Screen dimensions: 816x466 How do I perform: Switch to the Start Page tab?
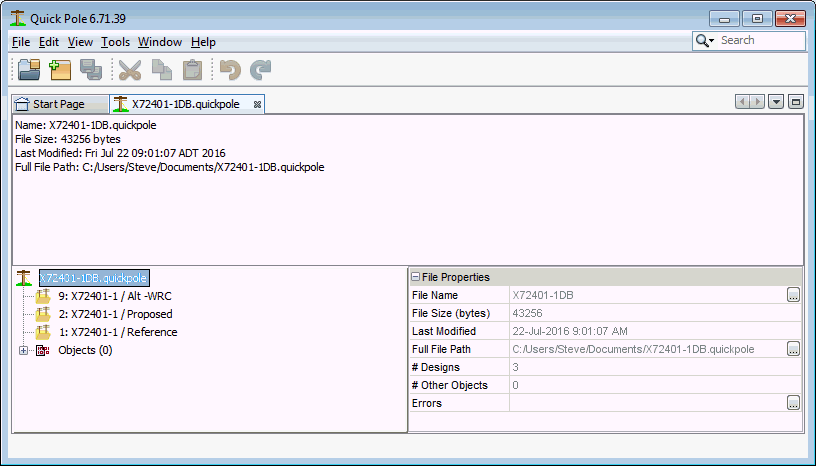pos(60,104)
